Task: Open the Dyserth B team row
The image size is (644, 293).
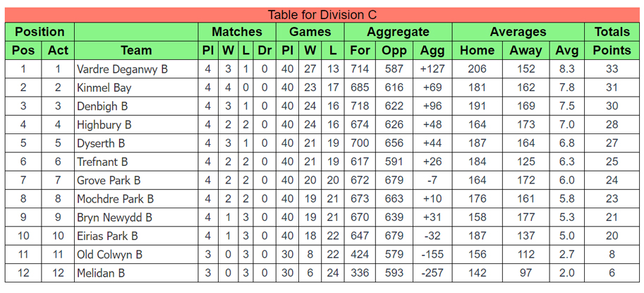Action: tap(101, 143)
